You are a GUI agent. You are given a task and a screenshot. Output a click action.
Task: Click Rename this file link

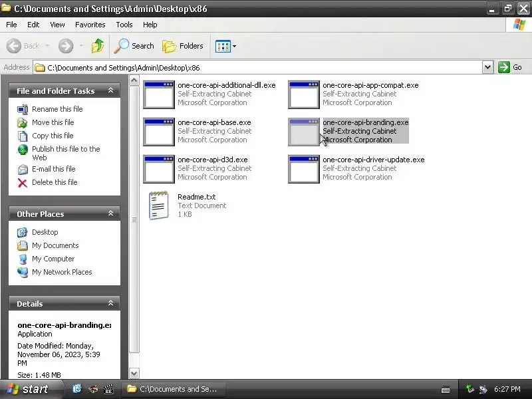pos(57,109)
